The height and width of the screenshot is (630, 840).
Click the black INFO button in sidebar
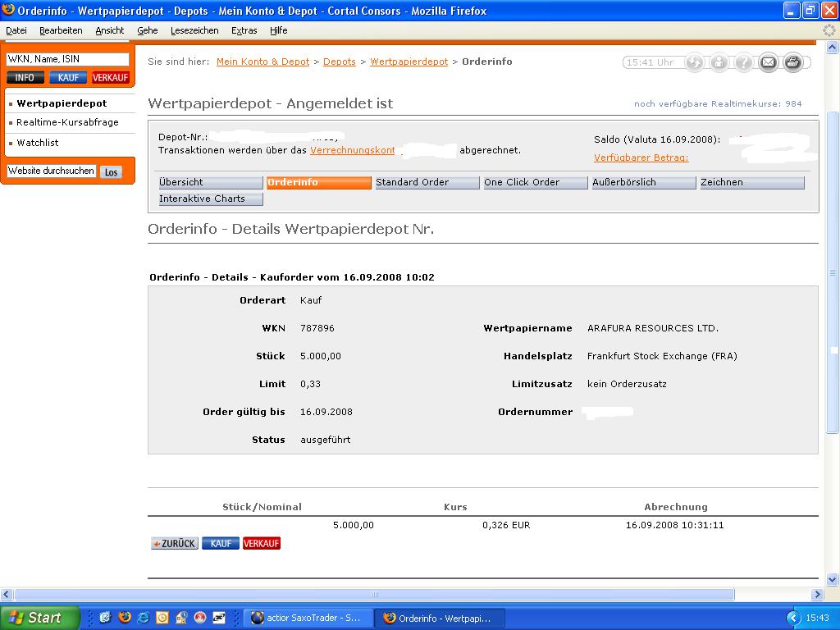(x=25, y=78)
